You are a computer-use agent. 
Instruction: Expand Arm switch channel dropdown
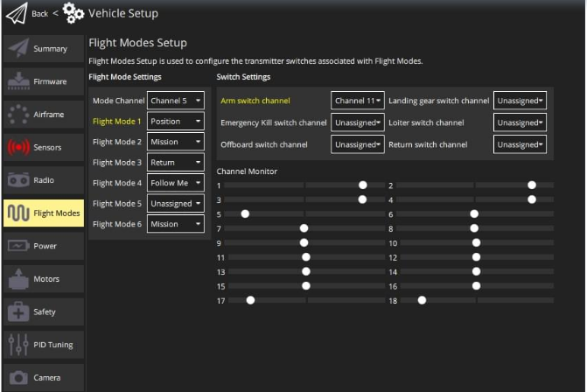(x=357, y=101)
